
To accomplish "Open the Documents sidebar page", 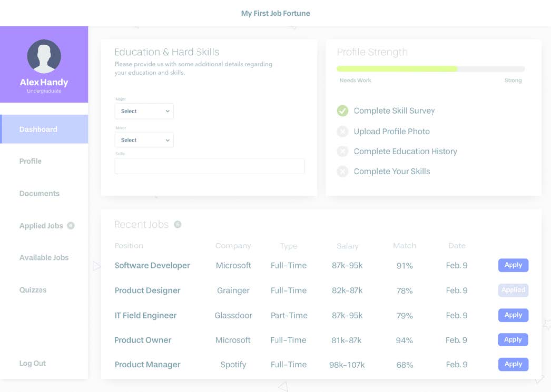I will [x=40, y=194].
